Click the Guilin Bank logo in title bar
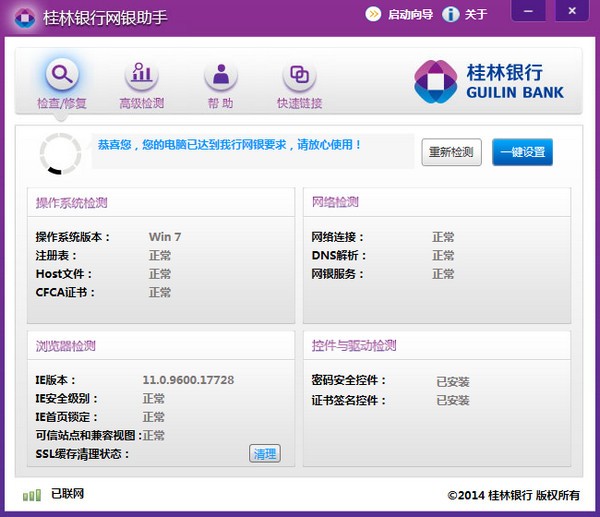600x517 pixels. coord(25,18)
